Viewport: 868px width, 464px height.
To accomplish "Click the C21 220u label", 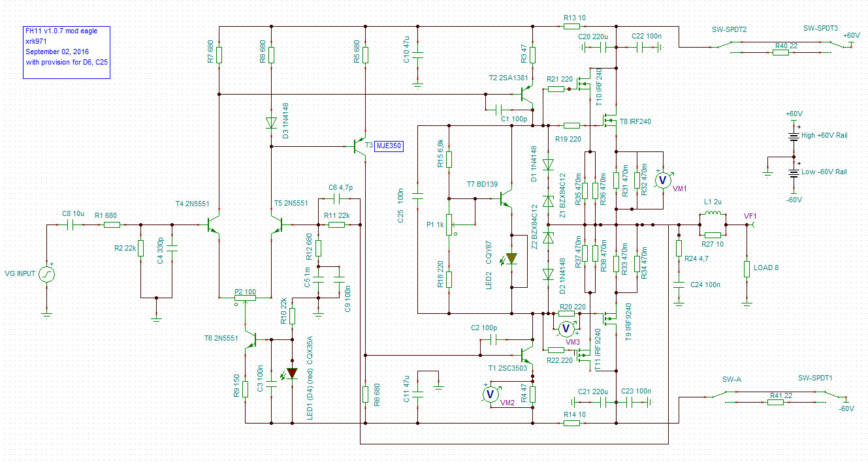I will 594,392.
